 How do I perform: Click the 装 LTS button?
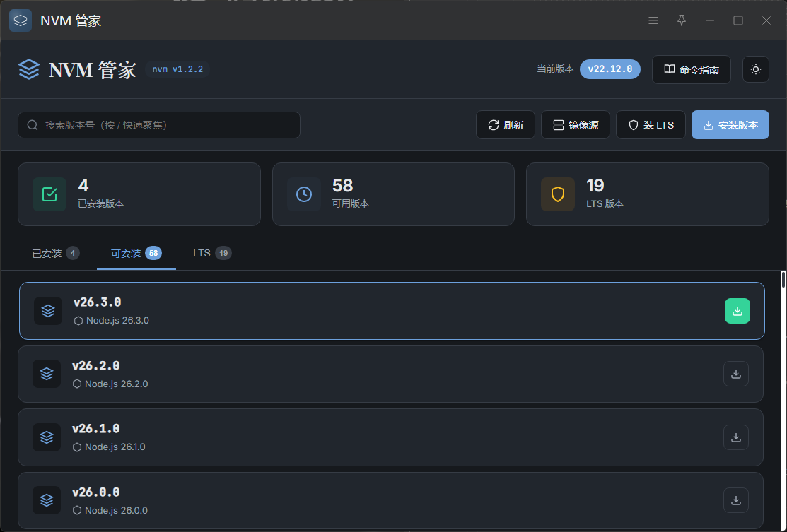pos(651,125)
